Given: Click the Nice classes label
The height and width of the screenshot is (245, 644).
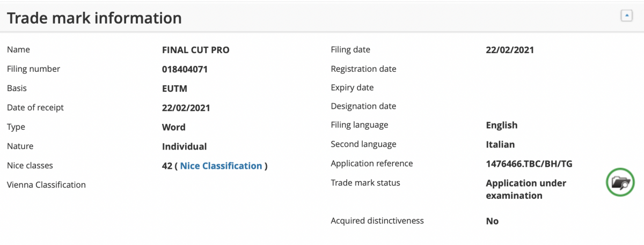Looking at the screenshot, I should point(30,166).
